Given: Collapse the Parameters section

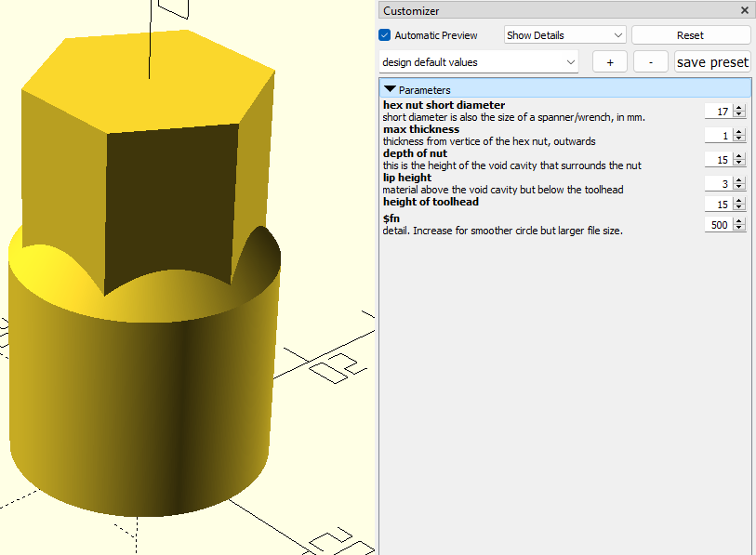Looking at the screenshot, I should 390,89.
